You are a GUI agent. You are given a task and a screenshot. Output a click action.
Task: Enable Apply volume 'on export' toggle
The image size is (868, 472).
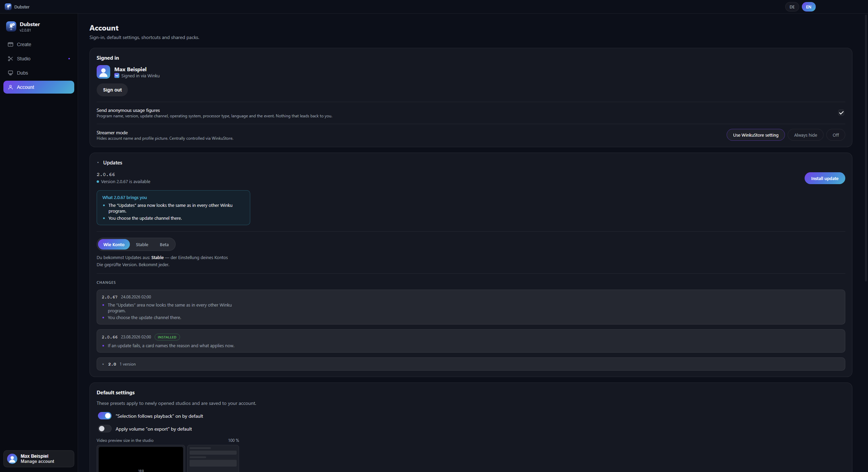tap(105, 429)
